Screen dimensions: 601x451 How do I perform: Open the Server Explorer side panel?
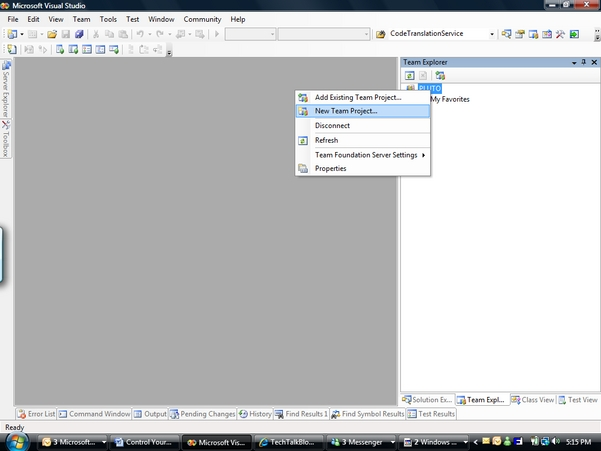[5, 89]
